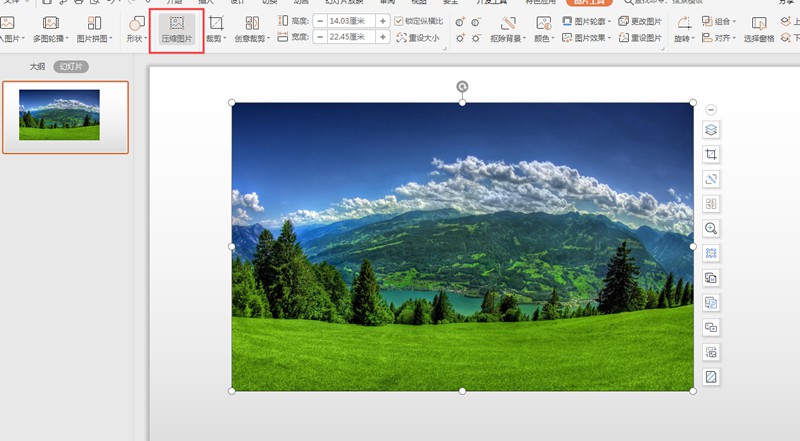Open the 图片拼图 picture collage tool

tap(94, 29)
